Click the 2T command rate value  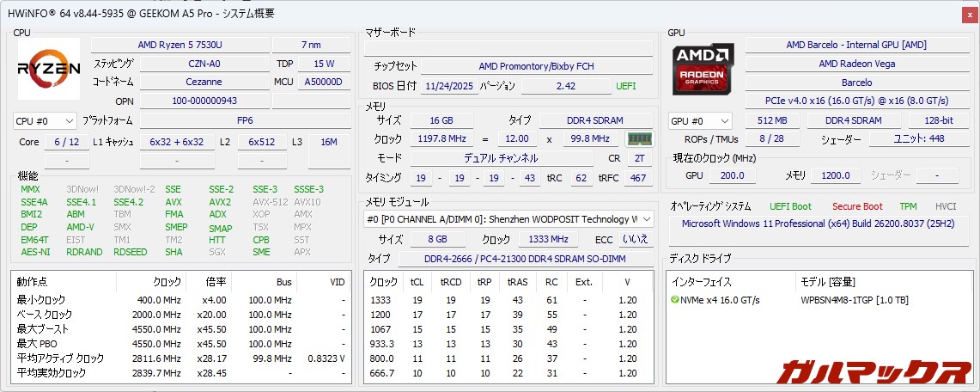[639, 159]
